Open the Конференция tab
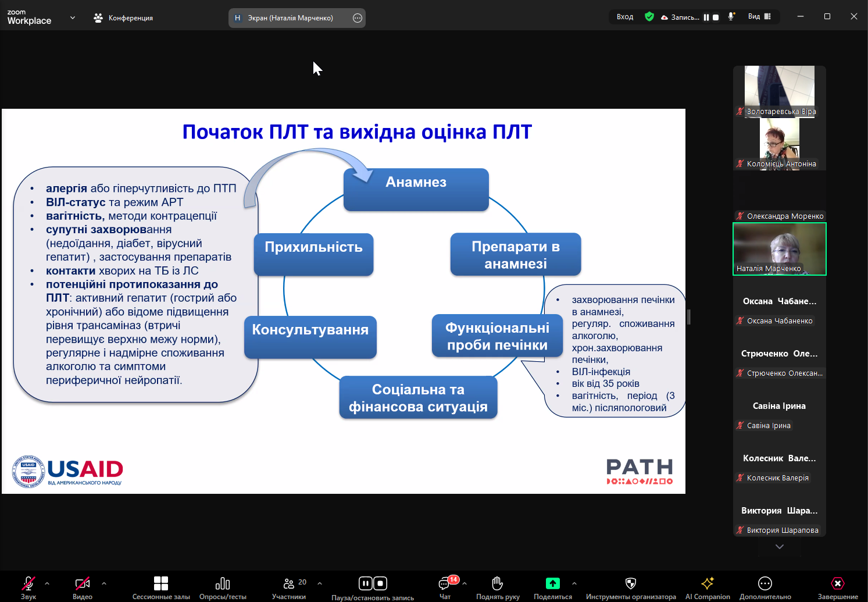 (x=123, y=18)
